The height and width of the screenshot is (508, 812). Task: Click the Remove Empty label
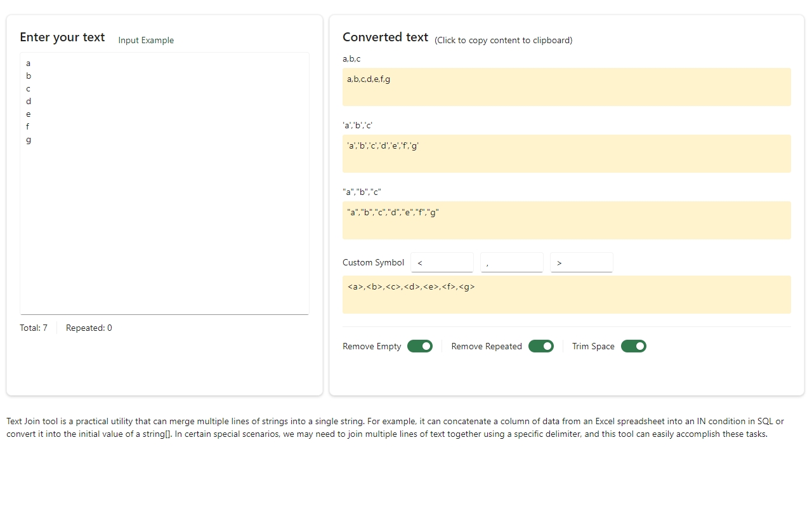pos(372,346)
